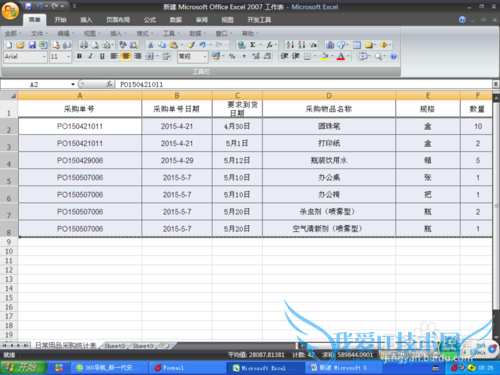500x375 pixels.
Task: Open 360 browser taskbar button
Action: point(109,368)
